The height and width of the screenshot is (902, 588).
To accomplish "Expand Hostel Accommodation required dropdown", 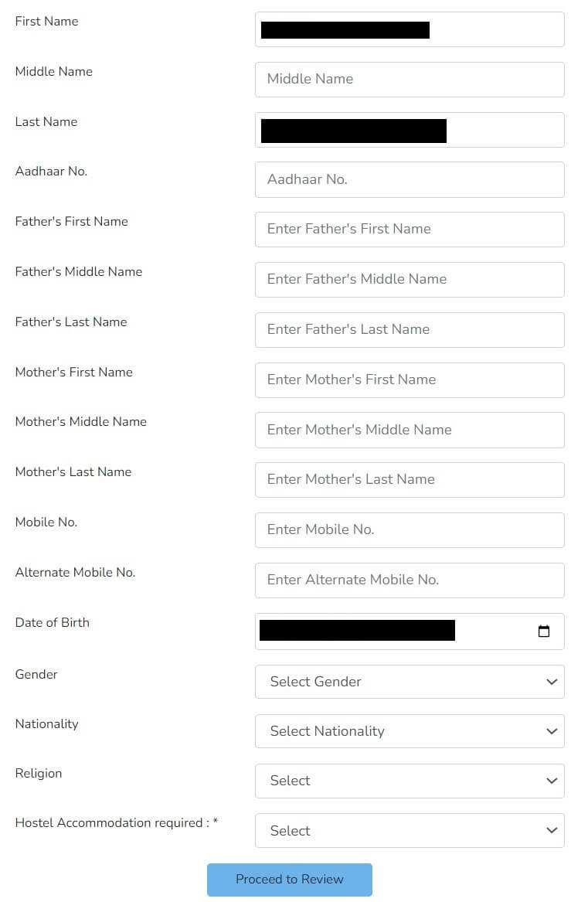I will (x=410, y=831).
